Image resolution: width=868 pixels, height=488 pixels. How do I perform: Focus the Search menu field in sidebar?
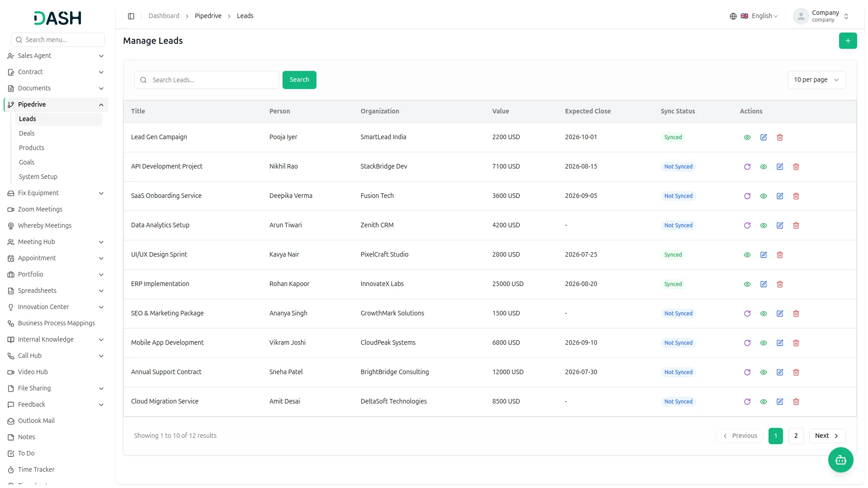tap(58, 40)
